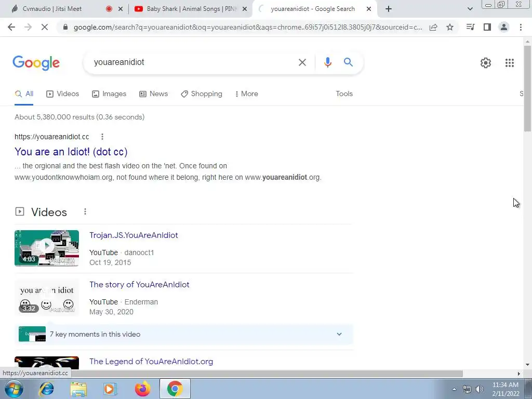The width and height of the screenshot is (532, 399).
Task: Close the Cvmaudio Jitsi Meet tab
Action: click(x=121, y=9)
